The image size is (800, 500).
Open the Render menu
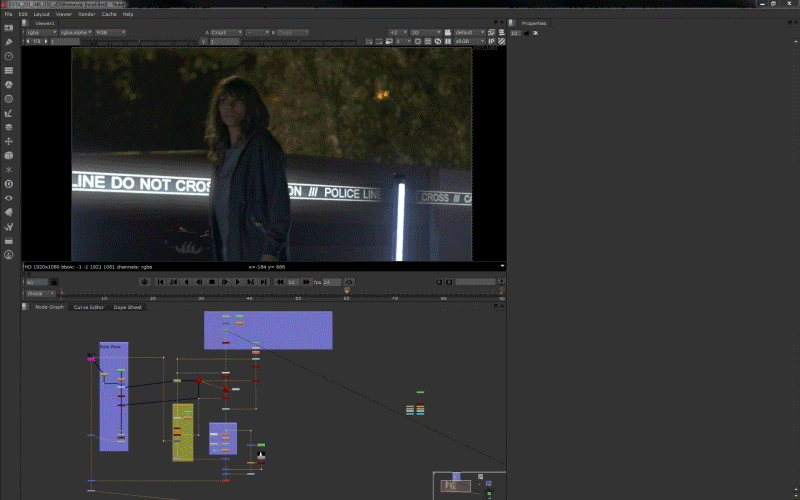(87, 14)
